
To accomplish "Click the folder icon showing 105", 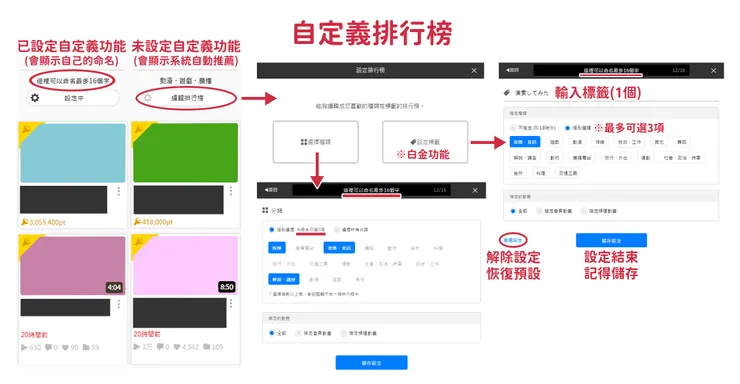I will pos(207,347).
